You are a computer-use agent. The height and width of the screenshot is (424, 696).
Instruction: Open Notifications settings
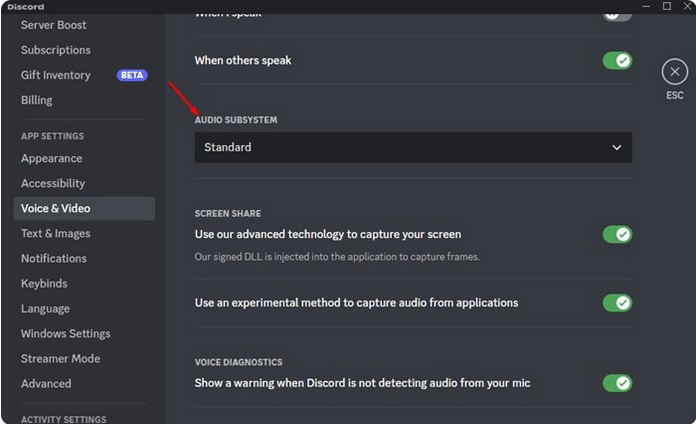point(54,258)
